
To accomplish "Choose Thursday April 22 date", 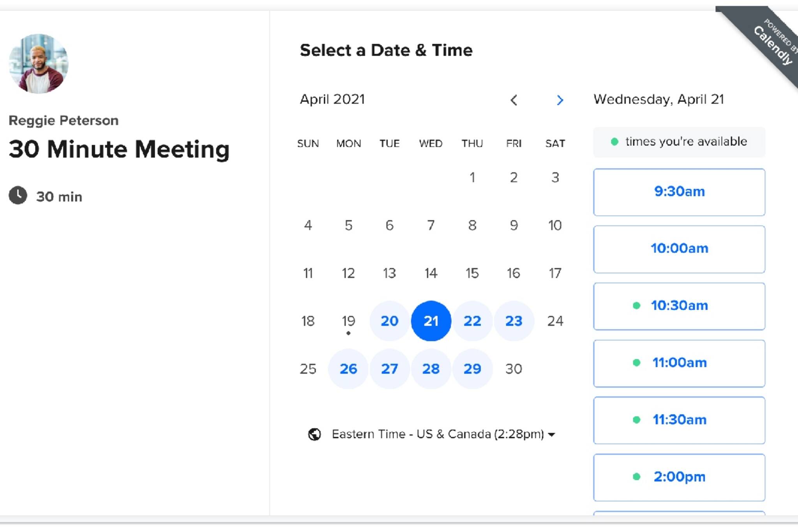I will click(x=472, y=321).
